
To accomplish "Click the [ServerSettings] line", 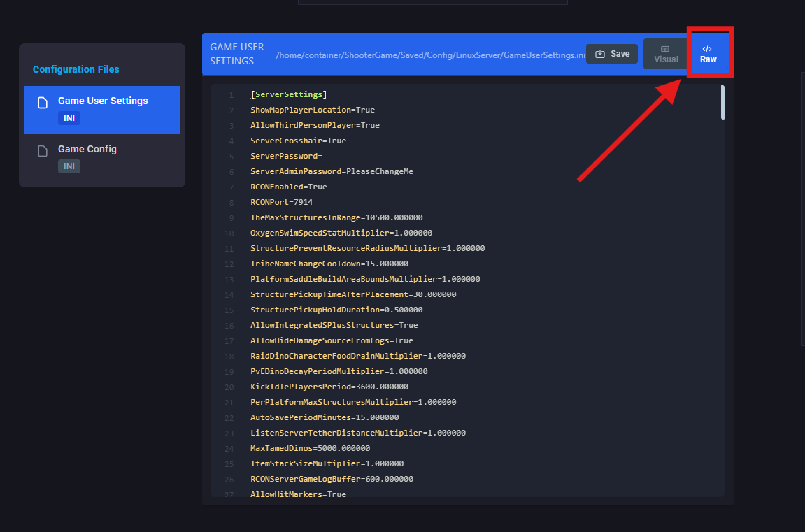I will [x=289, y=94].
